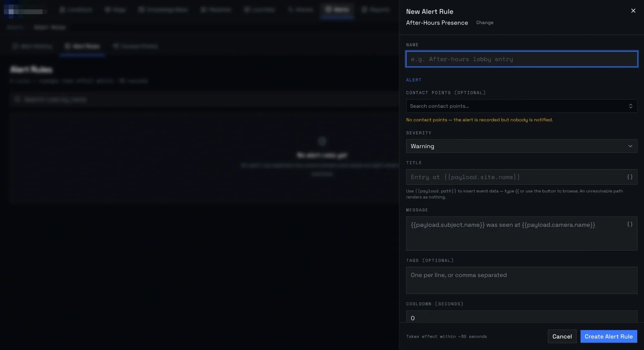Click Create Alert Rule button
The height and width of the screenshot is (350, 644).
609,336
